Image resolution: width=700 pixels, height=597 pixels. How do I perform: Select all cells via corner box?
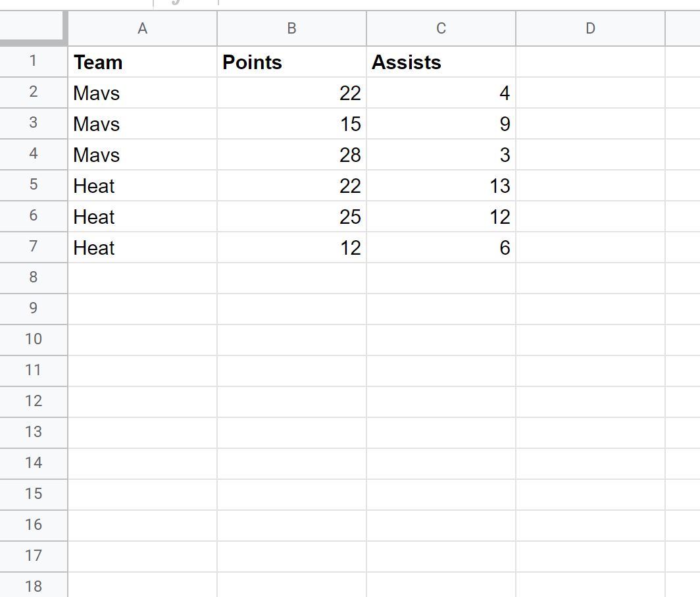click(34, 28)
